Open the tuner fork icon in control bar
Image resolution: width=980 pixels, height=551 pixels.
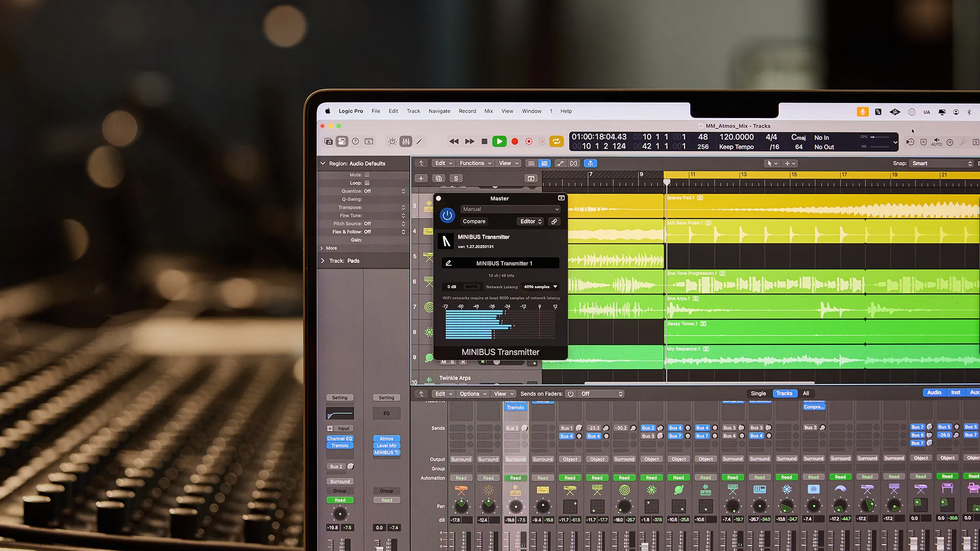tap(963, 142)
